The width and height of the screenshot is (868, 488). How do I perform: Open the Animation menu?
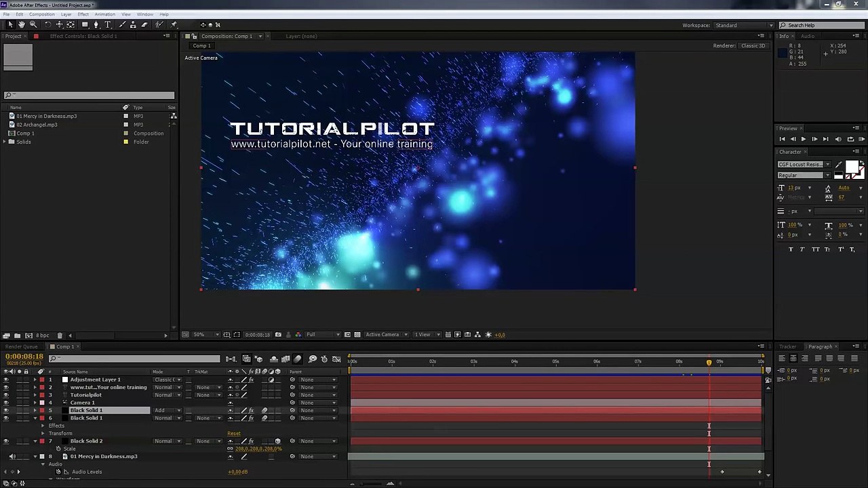click(x=105, y=14)
